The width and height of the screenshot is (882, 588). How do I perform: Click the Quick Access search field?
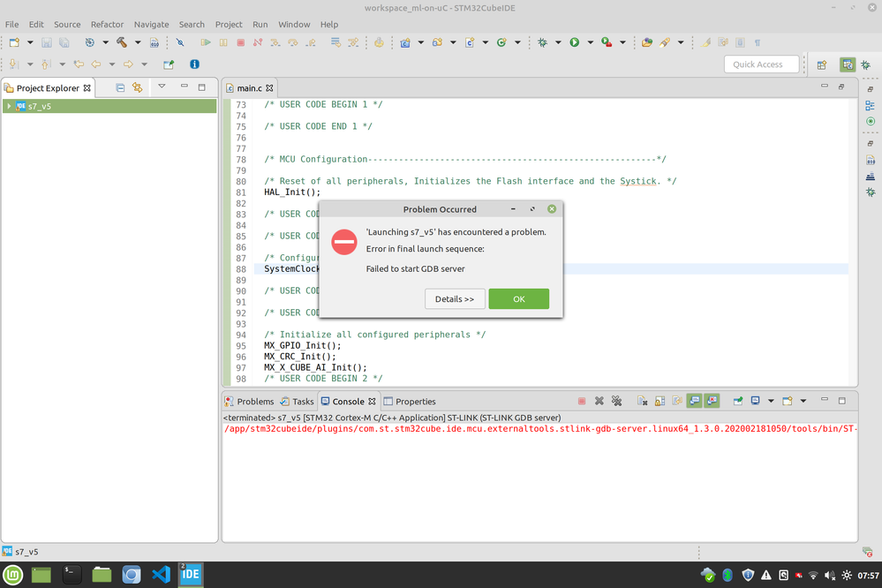(761, 64)
